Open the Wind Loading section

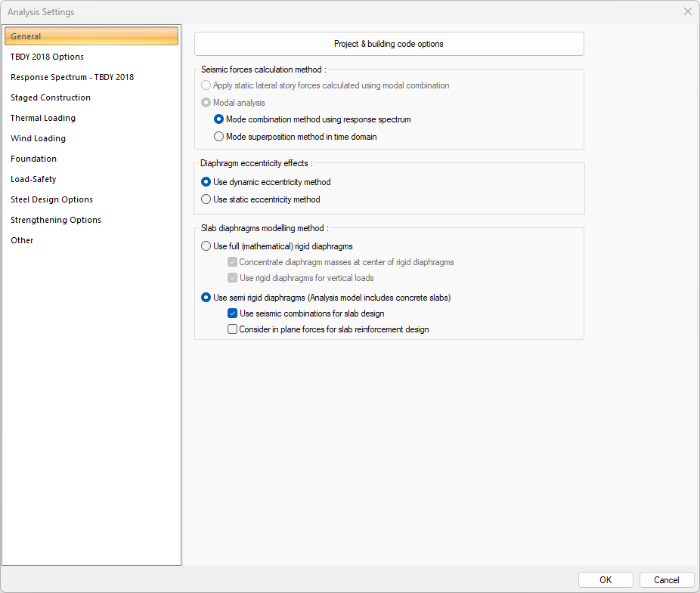point(38,138)
